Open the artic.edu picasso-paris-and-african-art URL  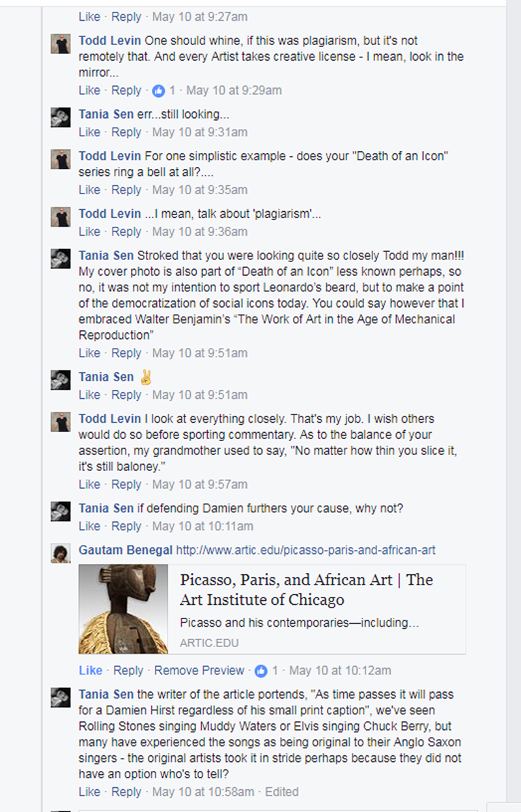305,550
